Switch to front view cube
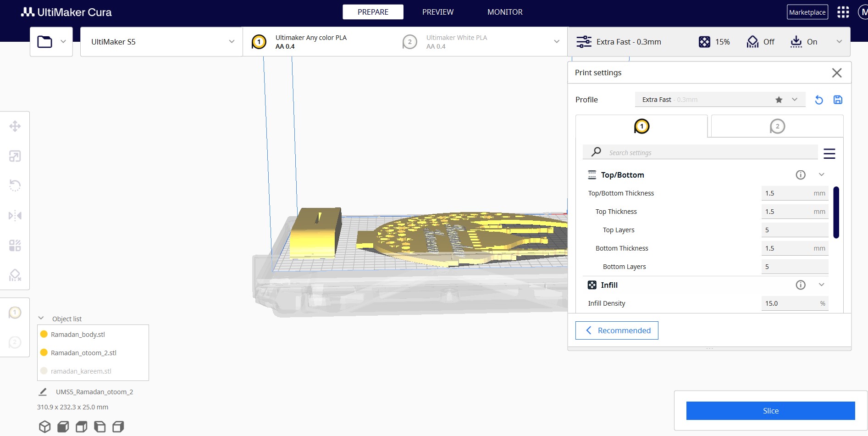868x436 pixels. click(63, 427)
